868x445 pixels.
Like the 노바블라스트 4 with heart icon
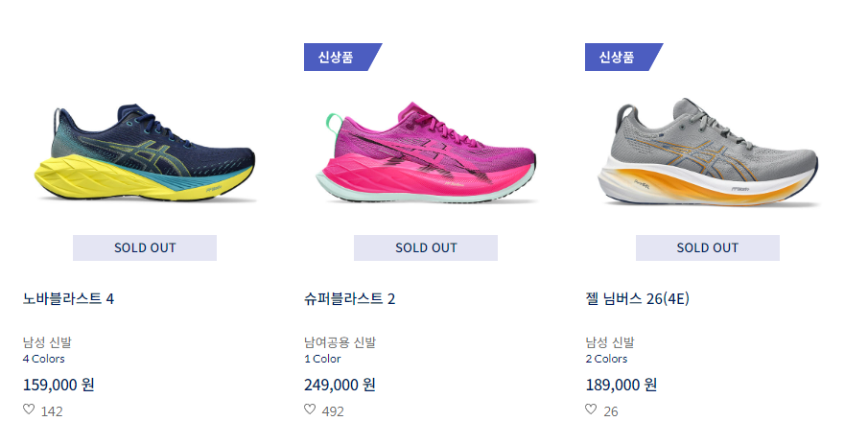click(x=29, y=410)
